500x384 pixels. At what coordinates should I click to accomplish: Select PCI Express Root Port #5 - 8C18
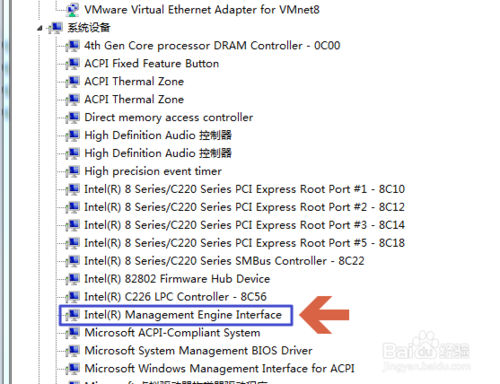(x=244, y=243)
